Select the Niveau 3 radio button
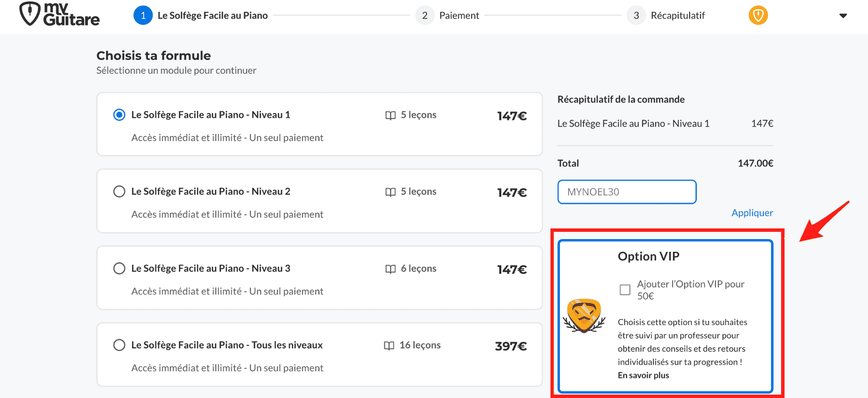Image resolution: width=868 pixels, height=398 pixels. (120, 268)
